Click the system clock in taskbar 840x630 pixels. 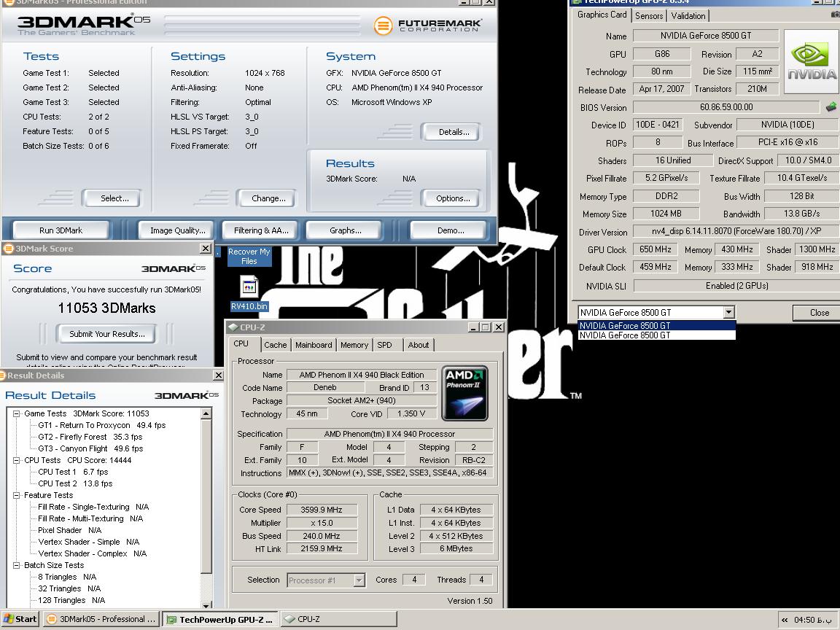coord(812,620)
